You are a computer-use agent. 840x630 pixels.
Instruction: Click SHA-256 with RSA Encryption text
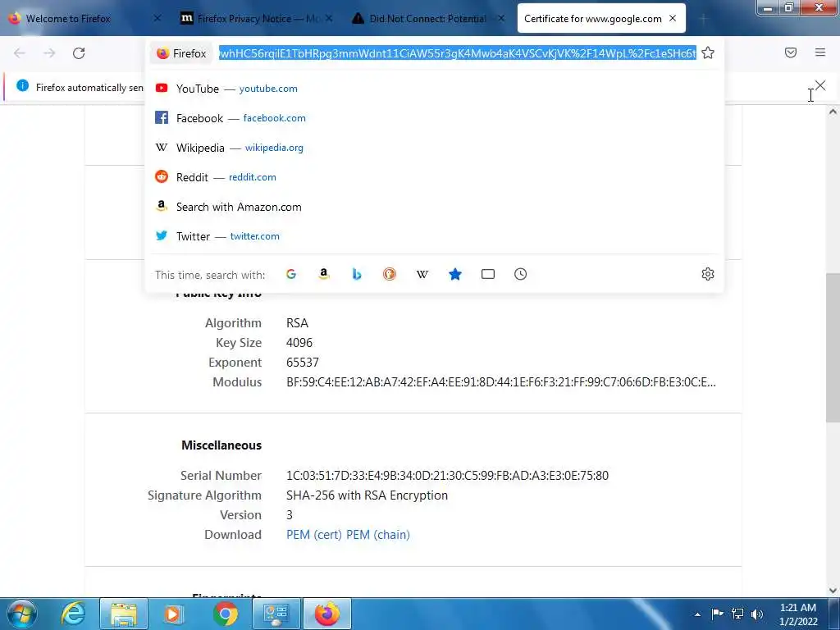[367, 495]
